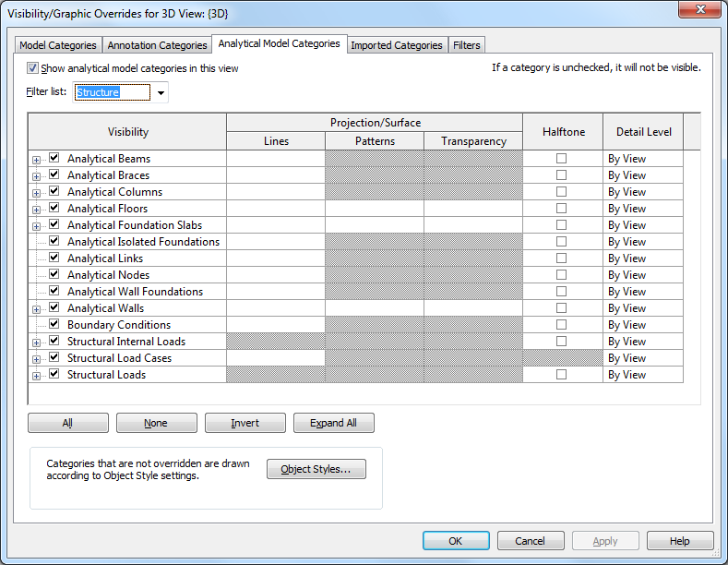Click the Filter list Structure field
This screenshot has width=728, height=565.
click(113, 92)
